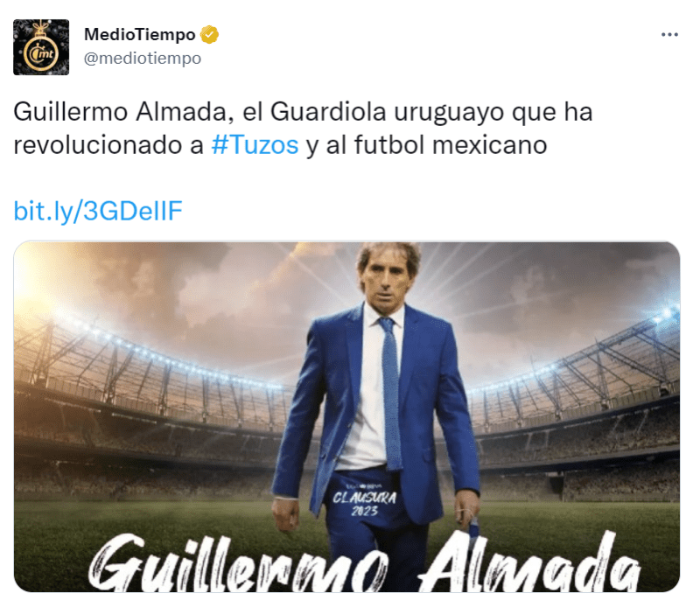700x600 pixels.
Task: Open the three-dot more options menu
Action: [x=669, y=34]
